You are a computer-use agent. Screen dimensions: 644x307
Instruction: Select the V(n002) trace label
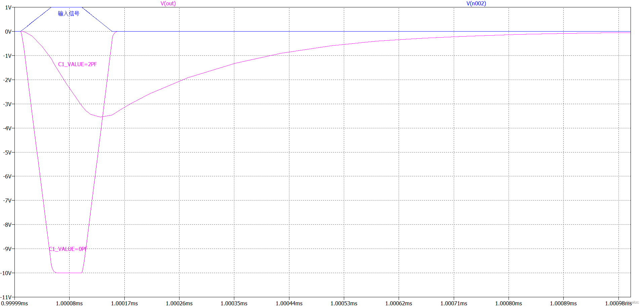tap(476, 3)
